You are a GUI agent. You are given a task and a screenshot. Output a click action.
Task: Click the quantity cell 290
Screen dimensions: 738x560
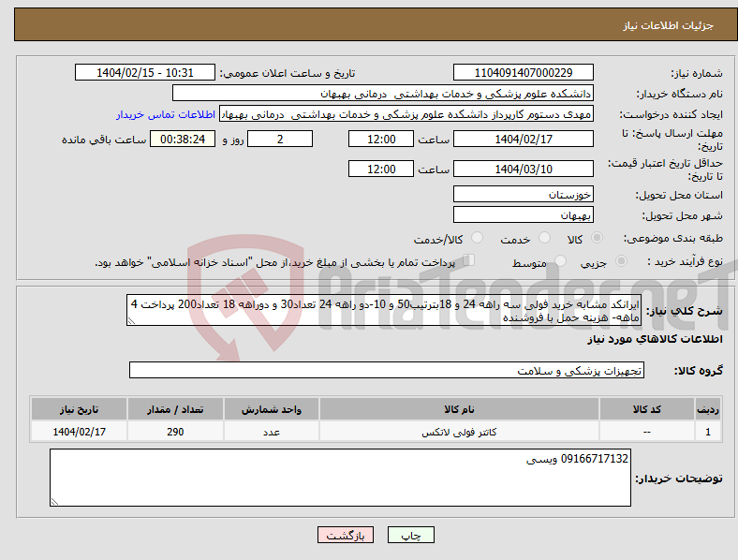[175, 432]
